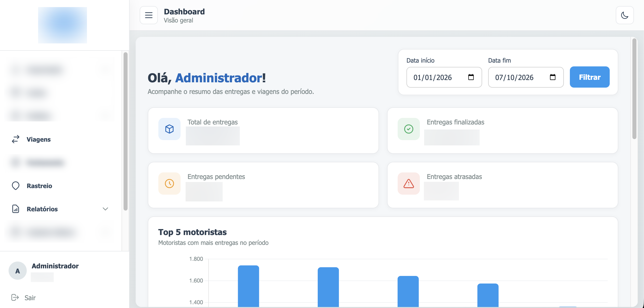The height and width of the screenshot is (308, 644).
Task: Expand the Relatórios chevron
Action: (105, 209)
